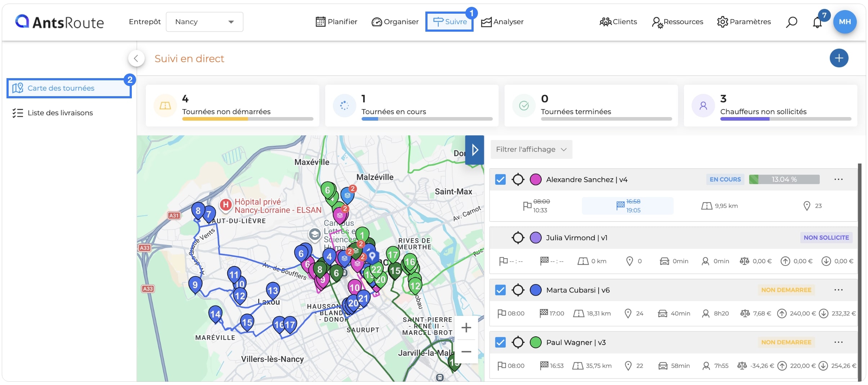Screen dimensions: 868x385
Task: Uncheck Paul Wagner route checkbox
Action: pyautogui.click(x=500, y=342)
